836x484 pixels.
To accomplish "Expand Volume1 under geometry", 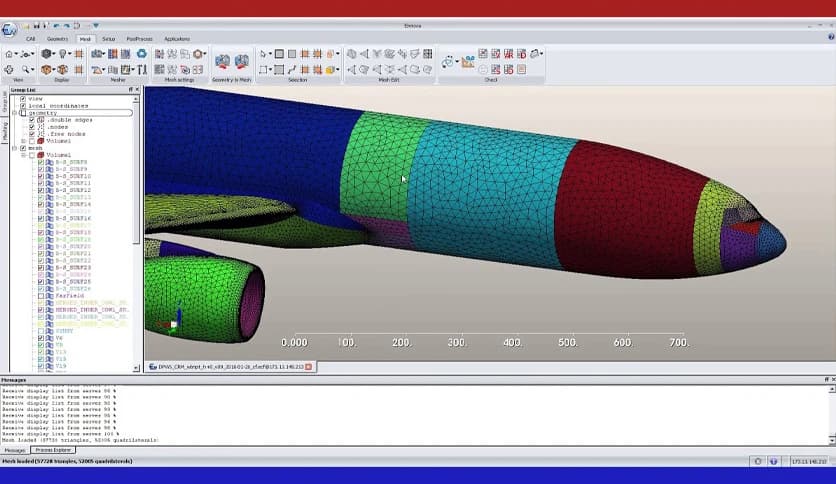I will pos(23,141).
